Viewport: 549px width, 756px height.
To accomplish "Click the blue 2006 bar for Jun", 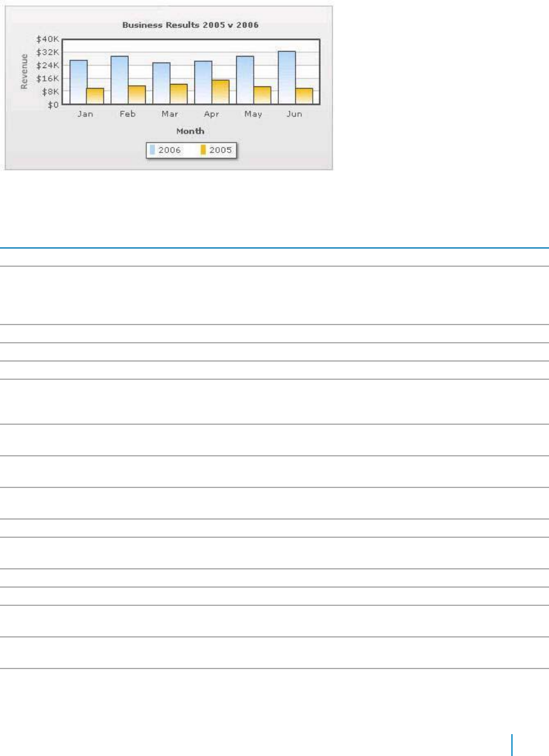I will [287, 78].
